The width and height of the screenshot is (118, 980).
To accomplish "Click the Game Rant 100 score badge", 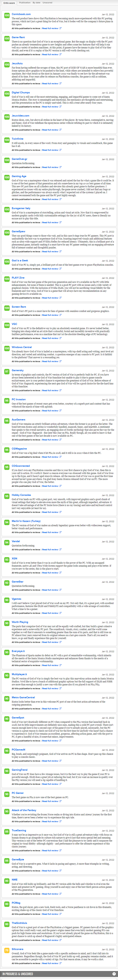I will point(7,39).
